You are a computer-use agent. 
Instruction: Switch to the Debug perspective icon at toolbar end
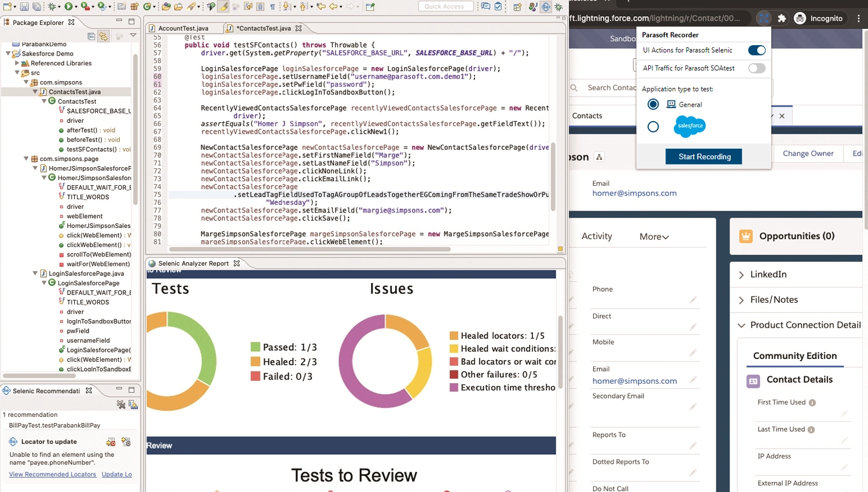coord(559,7)
